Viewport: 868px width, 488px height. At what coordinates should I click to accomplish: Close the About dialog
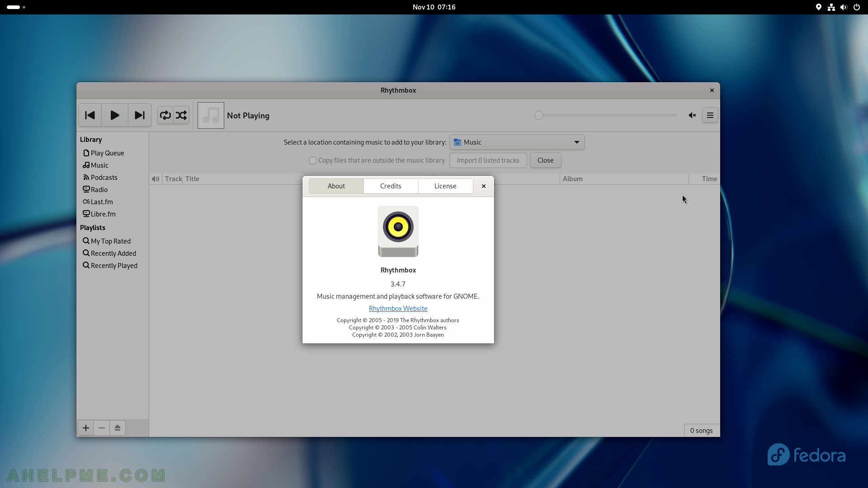(484, 186)
